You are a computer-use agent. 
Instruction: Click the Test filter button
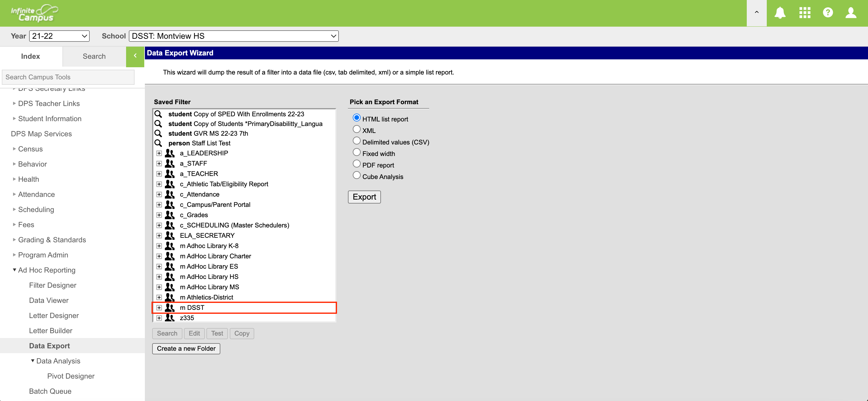217,333
